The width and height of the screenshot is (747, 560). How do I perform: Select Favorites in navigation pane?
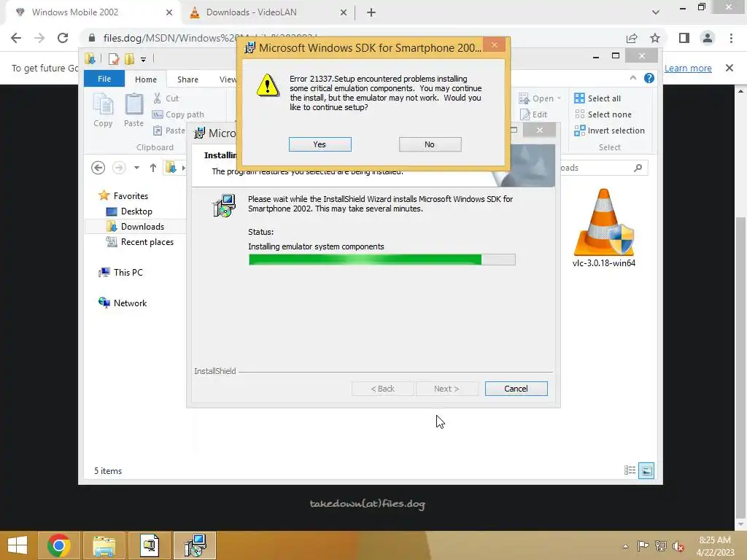[123, 195]
